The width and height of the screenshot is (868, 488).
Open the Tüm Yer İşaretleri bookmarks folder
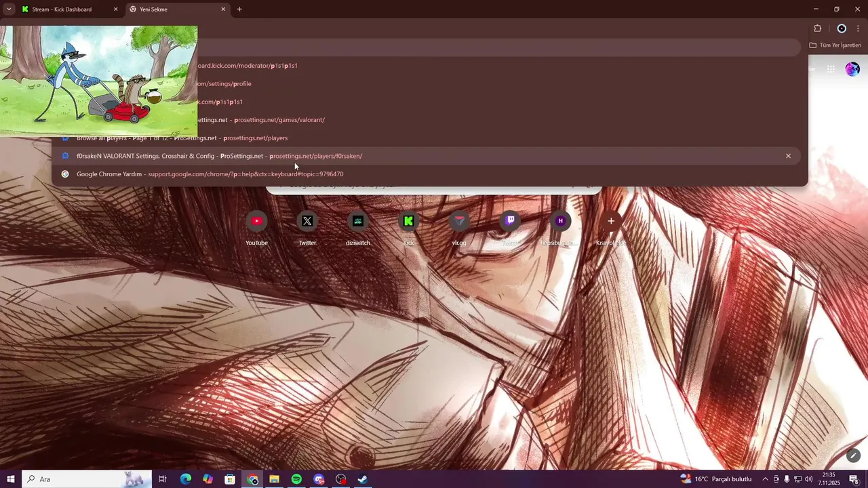pos(835,45)
